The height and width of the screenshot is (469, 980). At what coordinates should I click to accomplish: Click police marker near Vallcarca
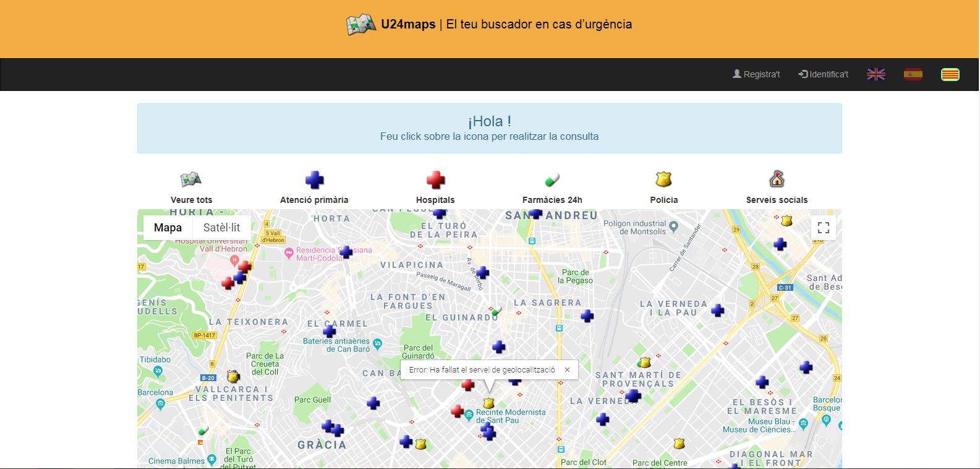click(x=233, y=376)
